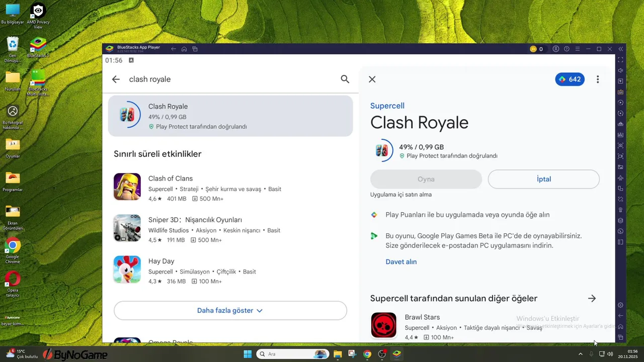
Task: Open BlueStacks settings gear icon
Action: pyautogui.click(x=620, y=305)
